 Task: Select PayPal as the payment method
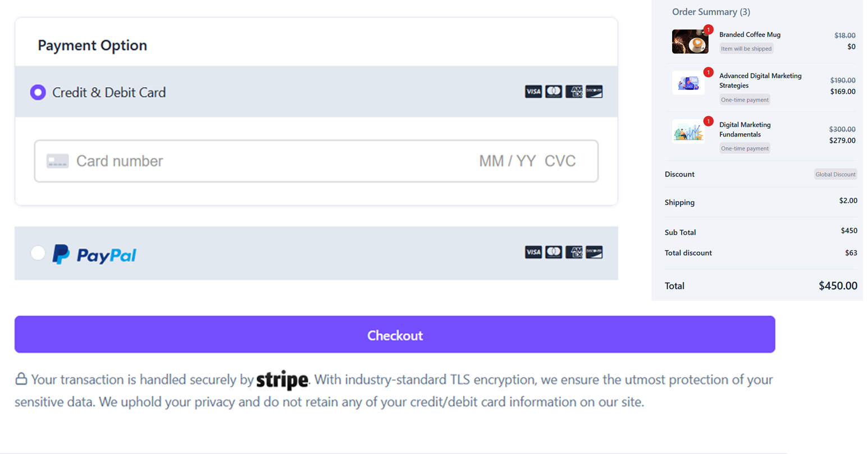[38, 253]
